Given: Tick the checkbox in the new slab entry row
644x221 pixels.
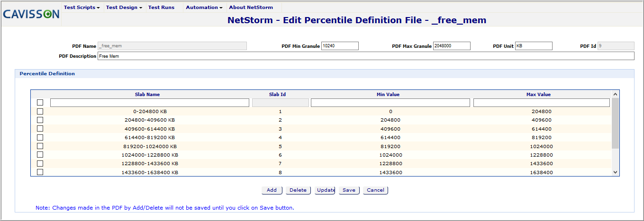Looking at the screenshot, I should pos(40,103).
